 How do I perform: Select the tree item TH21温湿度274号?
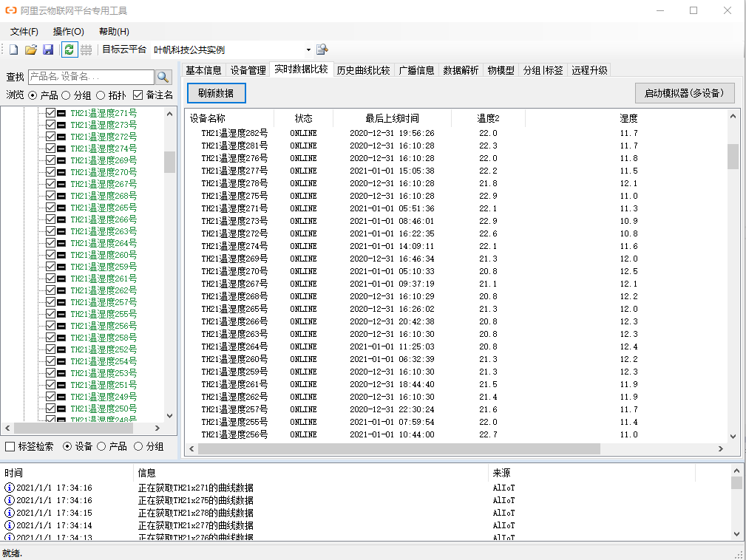104,148
